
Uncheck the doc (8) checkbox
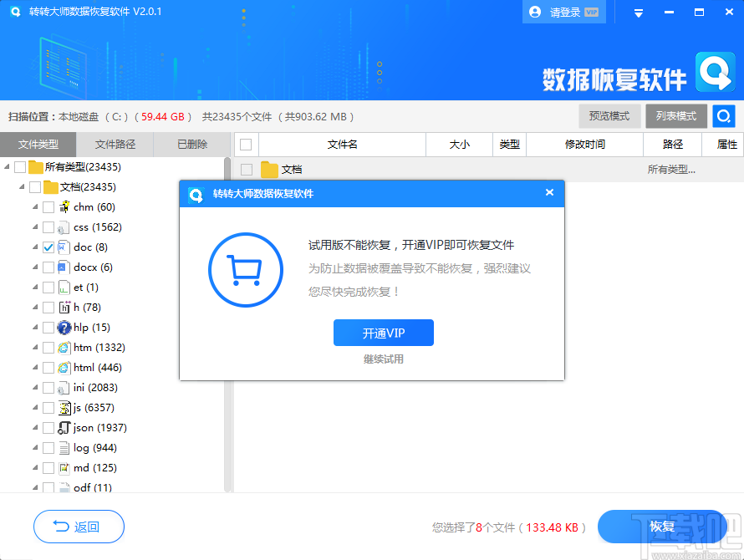(x=48, y=247)
